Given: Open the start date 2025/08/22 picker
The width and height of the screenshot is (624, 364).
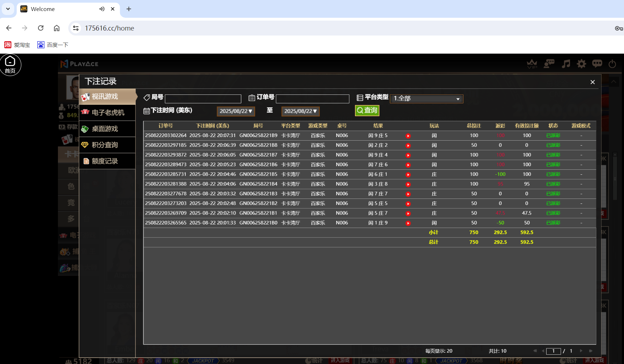Looking at the screenshot, I should click(x=236, y=111).
